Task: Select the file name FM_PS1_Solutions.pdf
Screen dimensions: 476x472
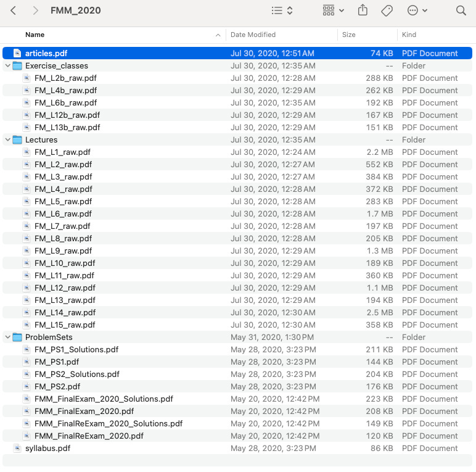Action: coord(76,350)
